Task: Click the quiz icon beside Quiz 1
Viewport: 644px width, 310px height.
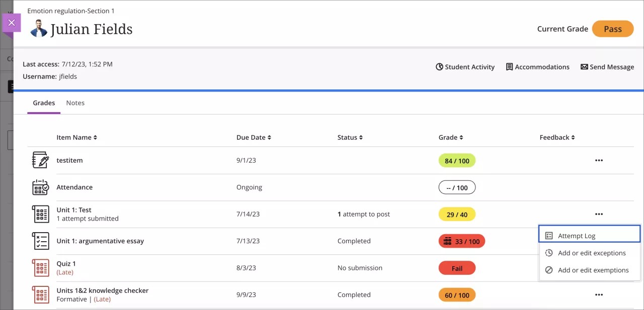Action: click(40, 267)
